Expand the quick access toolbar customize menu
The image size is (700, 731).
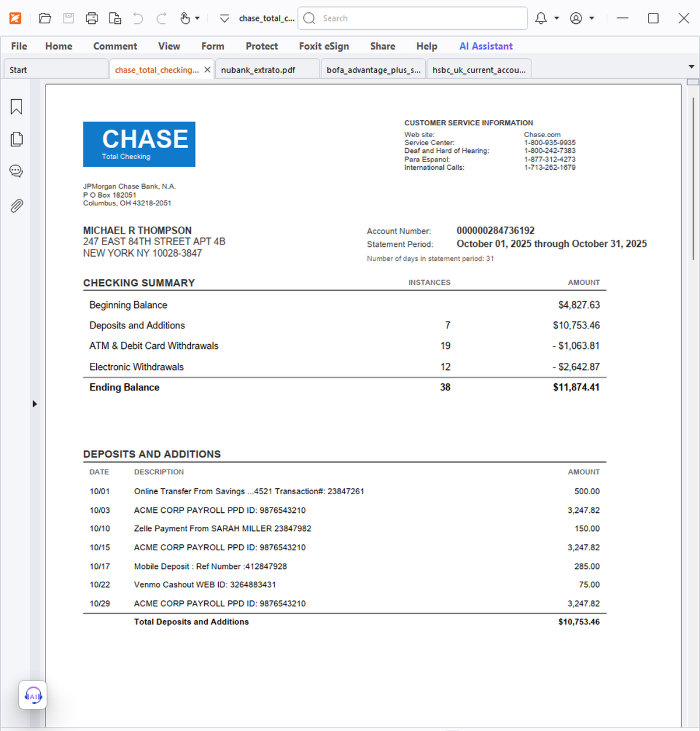tap(225, 19)
